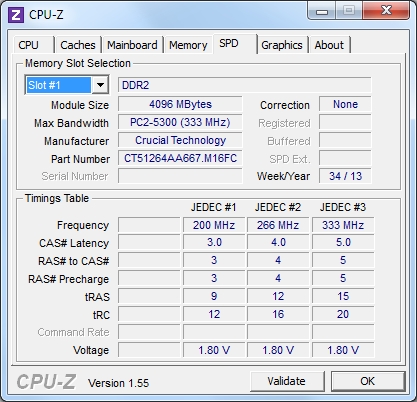Click the OK button
Screen dimensions: 417x402
368,381
